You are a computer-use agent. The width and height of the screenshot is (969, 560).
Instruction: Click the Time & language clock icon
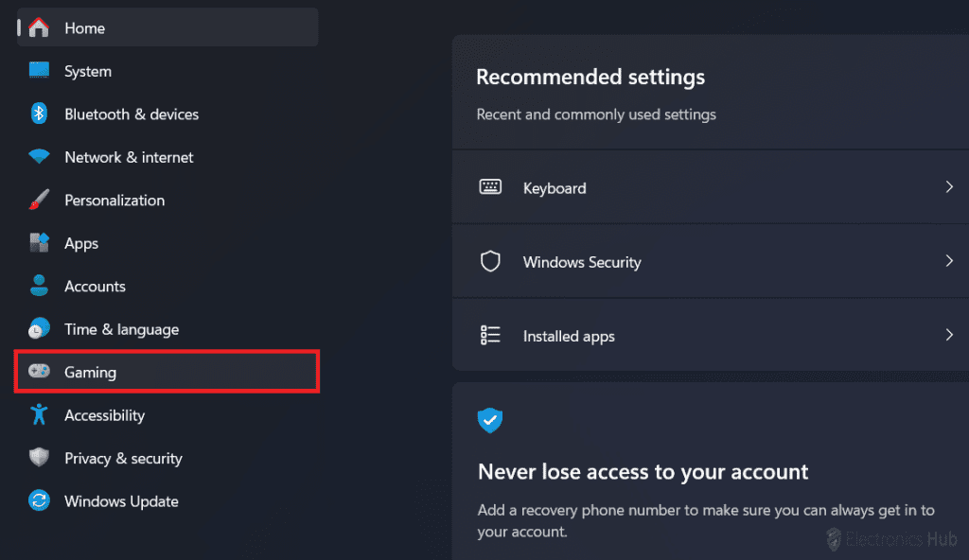(x=39, y=329)
